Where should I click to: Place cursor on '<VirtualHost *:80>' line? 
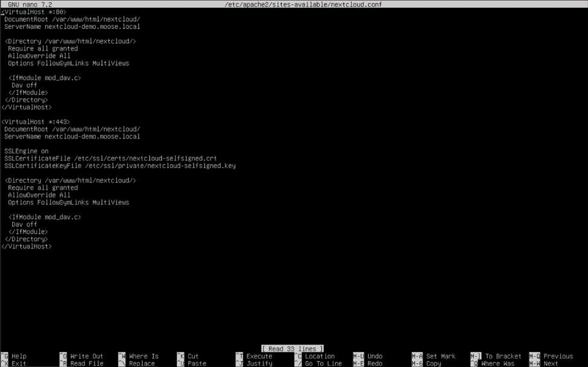(x=34, y=11)
